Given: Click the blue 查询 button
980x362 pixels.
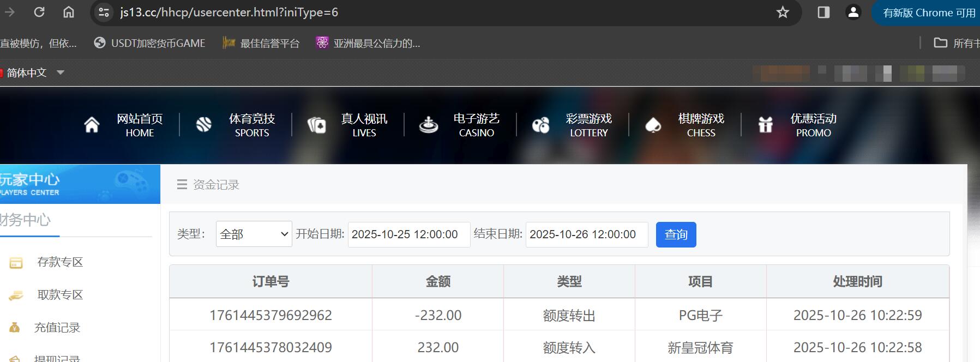Looking at the screenshot, I should 676,234.
